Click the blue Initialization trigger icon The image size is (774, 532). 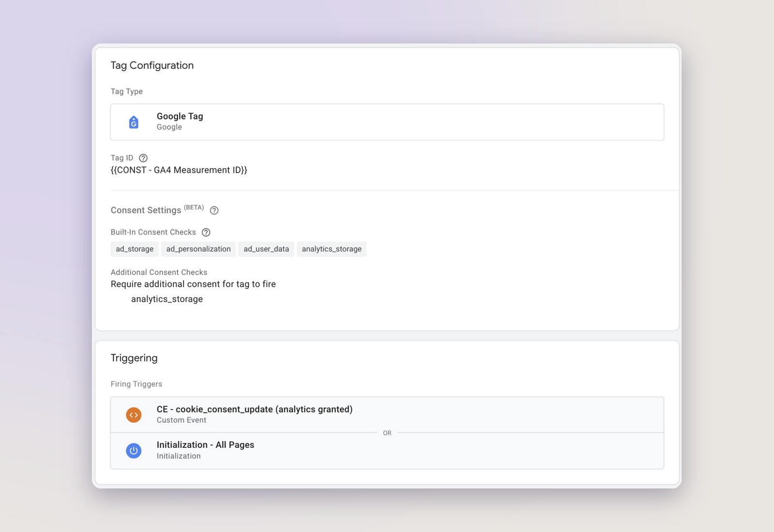(134, 451)
